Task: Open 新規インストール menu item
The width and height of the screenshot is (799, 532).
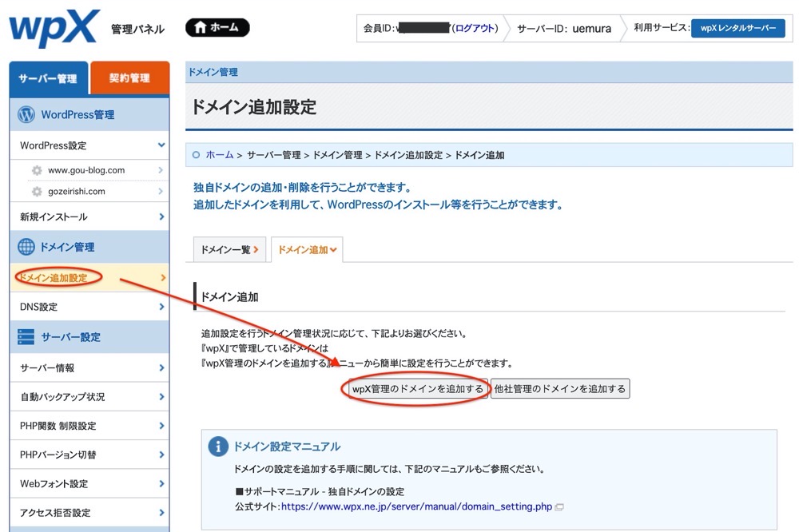Action: (89, 216)
